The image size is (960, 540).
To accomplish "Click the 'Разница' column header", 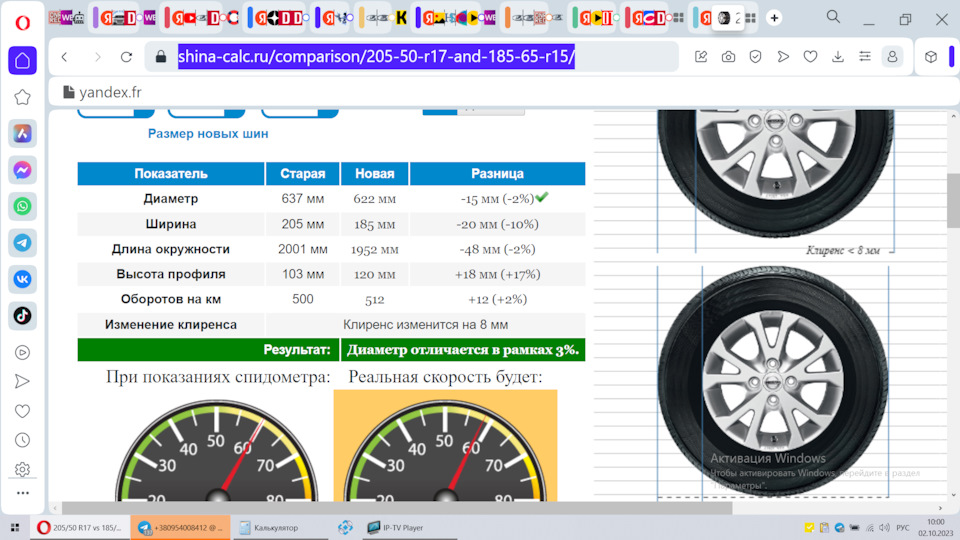I will 497,174.
